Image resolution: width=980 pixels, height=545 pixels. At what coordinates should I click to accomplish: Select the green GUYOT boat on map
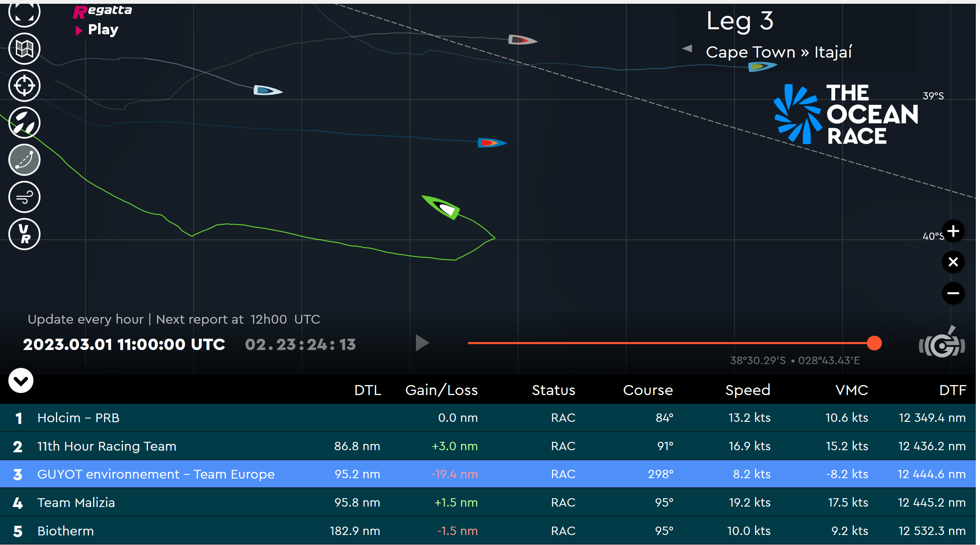(x=441, y=207)
